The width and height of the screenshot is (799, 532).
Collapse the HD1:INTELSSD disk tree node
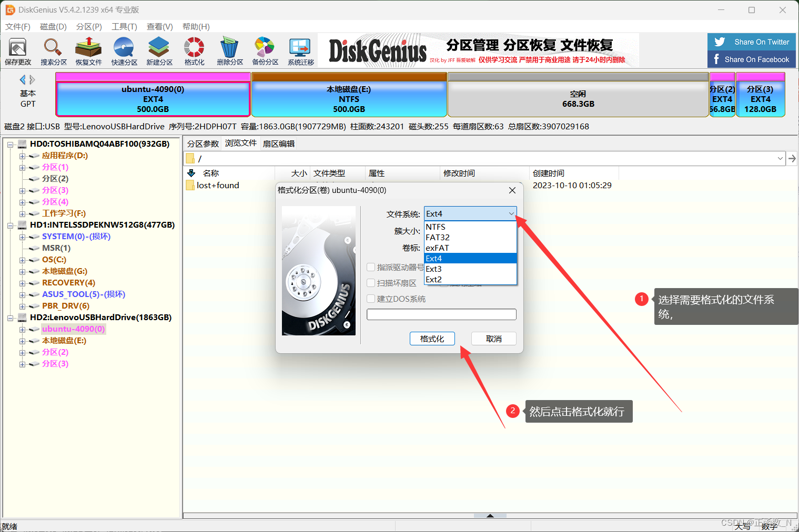[x=10, y=225]
